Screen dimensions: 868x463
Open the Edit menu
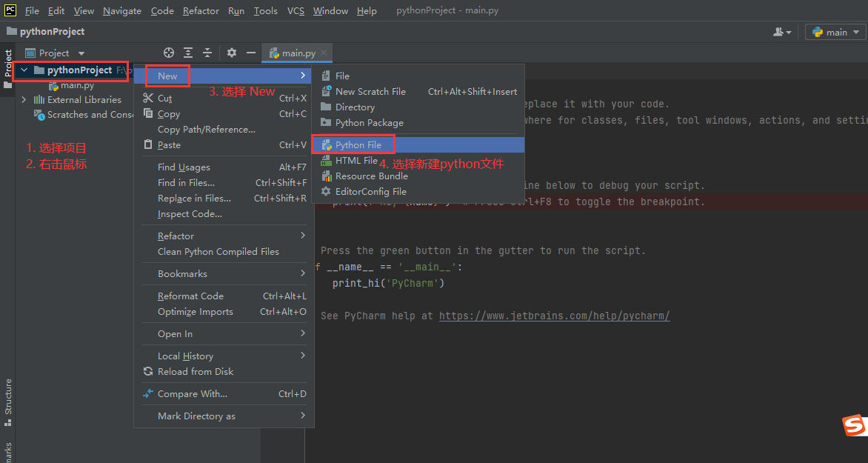[x=56, y=11]
